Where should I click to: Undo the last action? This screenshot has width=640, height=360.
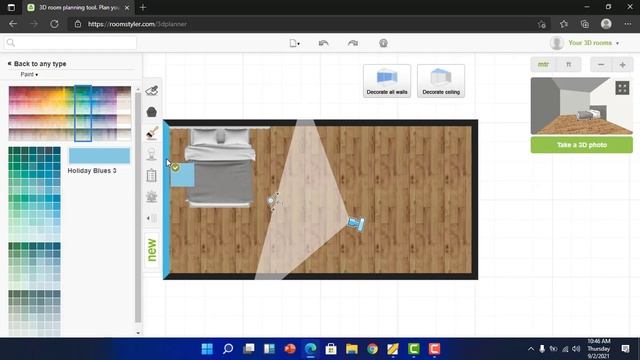323,43
